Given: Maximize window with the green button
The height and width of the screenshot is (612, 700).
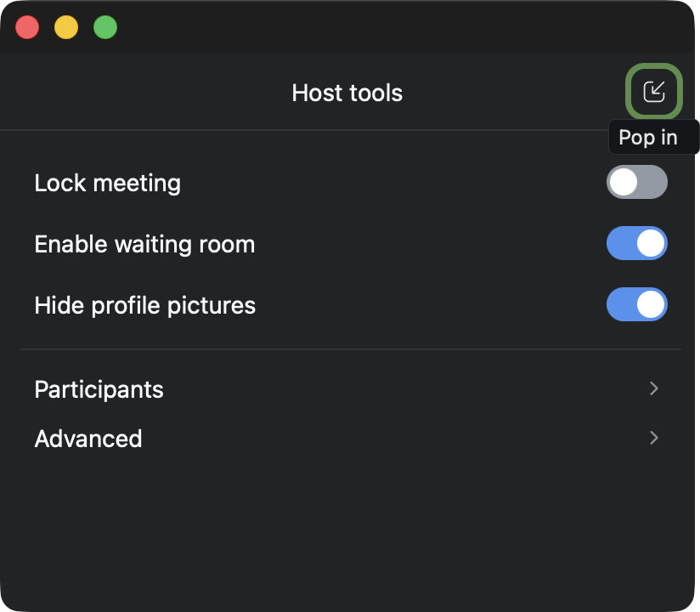Looking at the screenshot, I should (105, 27).
